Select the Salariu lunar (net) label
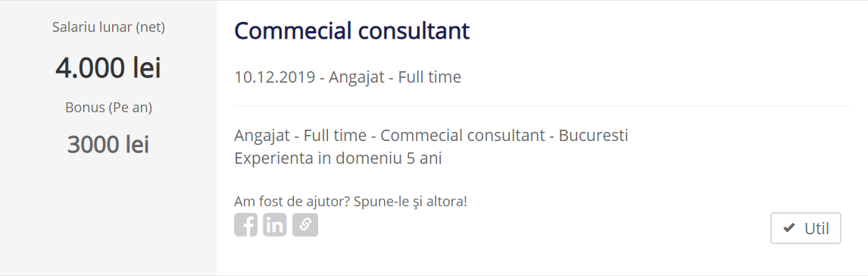This screenshot has height=276, width=868. click(108, 27)
